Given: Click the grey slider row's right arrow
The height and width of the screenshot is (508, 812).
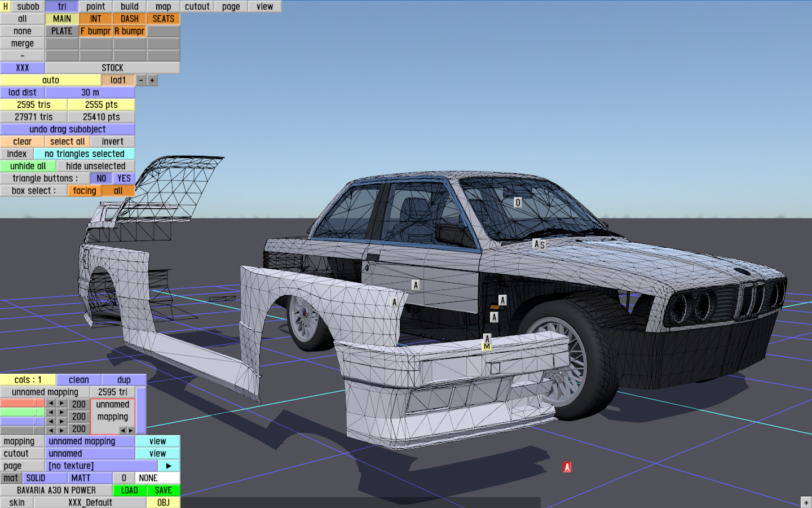Looking at the screenshot, I should pyautogui.click(x=62, y=430).
